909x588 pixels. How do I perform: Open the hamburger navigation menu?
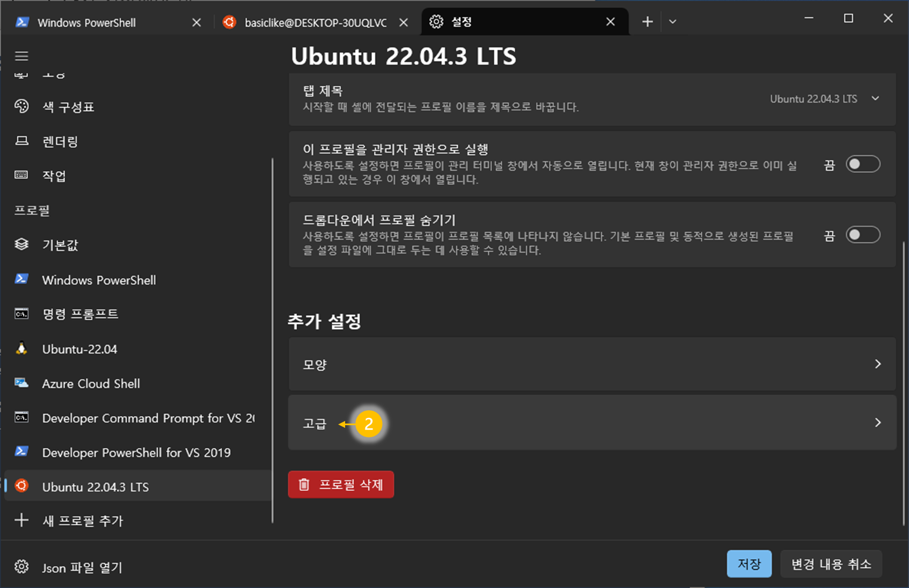pos(21,56)
